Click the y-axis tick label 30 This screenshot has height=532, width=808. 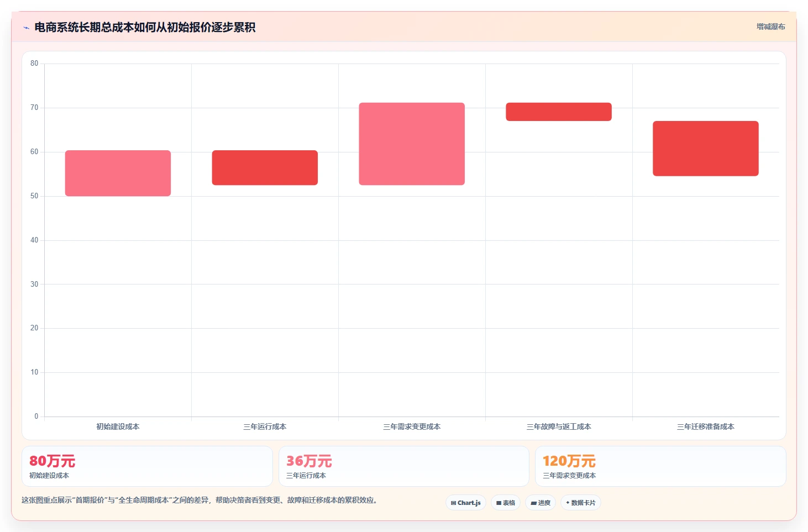(34, 285)
